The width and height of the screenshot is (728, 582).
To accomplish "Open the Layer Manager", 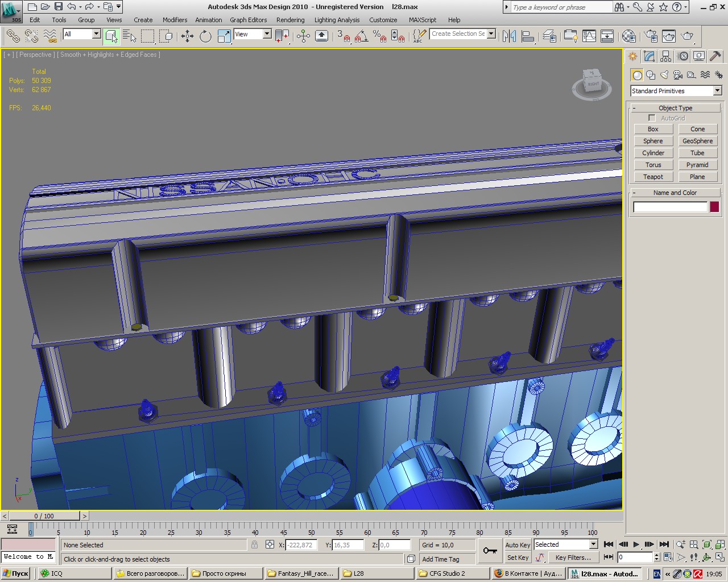I will 549,36.
